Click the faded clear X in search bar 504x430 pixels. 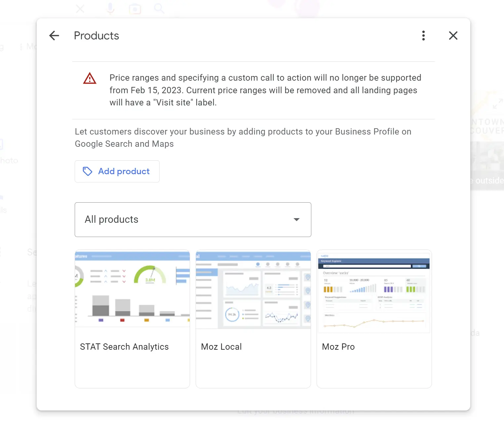coord(80,9)
